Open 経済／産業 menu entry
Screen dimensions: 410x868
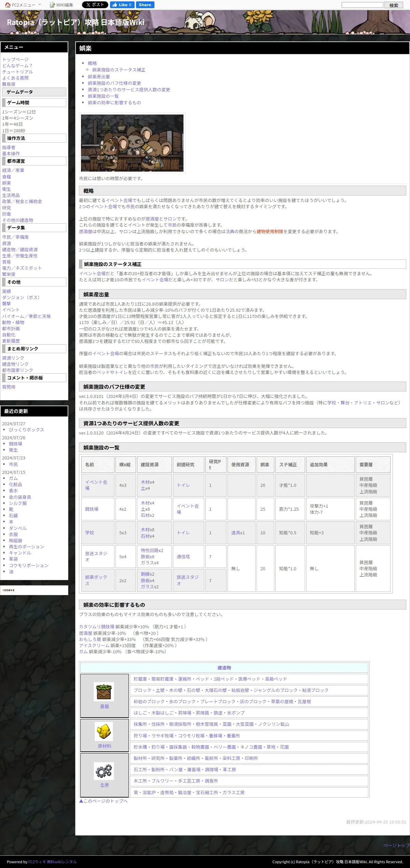point(13,170)
